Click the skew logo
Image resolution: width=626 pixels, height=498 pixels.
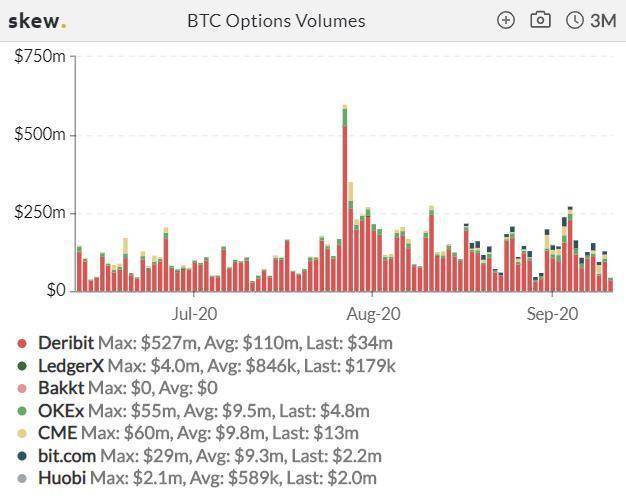click(x=37, y=21)
